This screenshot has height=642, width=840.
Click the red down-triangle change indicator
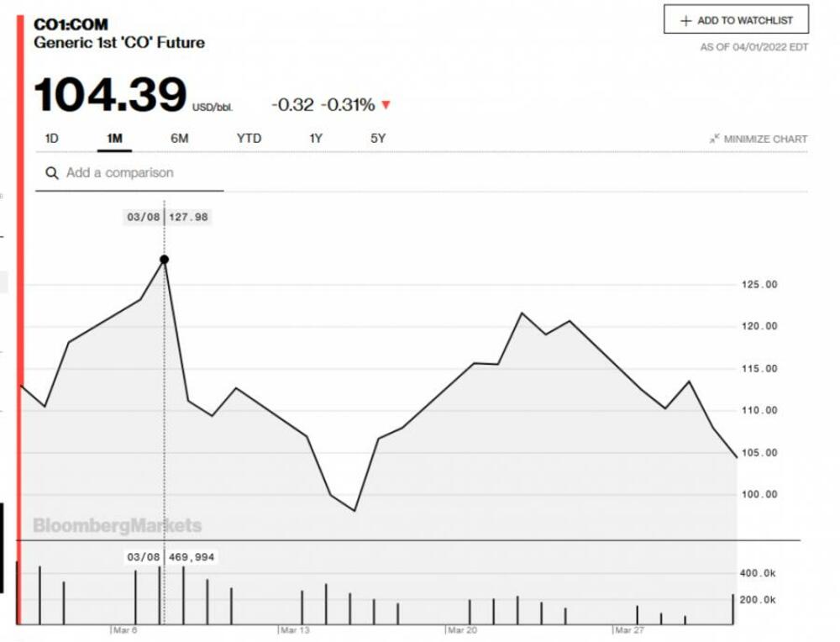click(x=386, y=106)
